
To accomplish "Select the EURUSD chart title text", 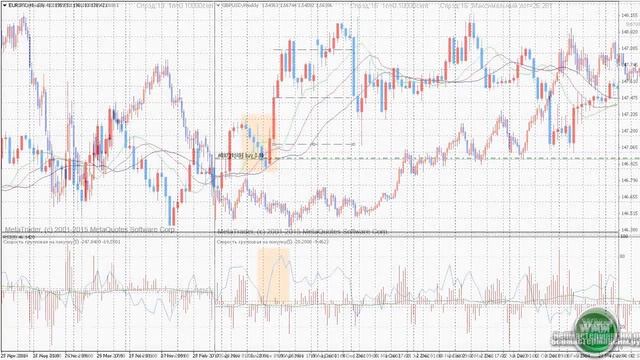I will pyautogui.click(x=63, y=6).
